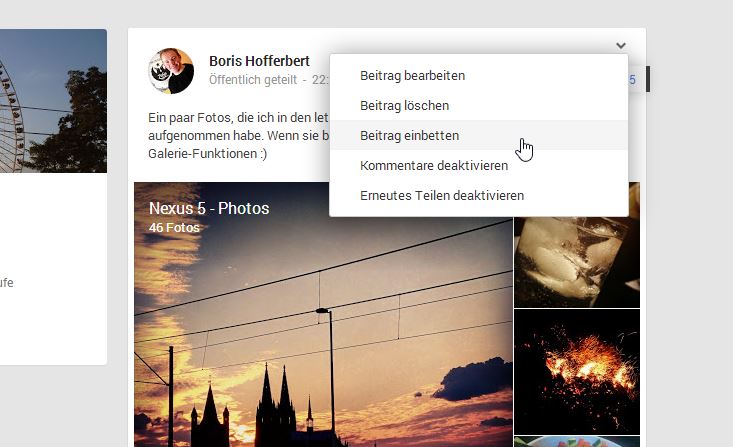Open Boris Hofferbert's profile avatar
This screenshot has width=733, height=447.
click(x=171, y=70)
